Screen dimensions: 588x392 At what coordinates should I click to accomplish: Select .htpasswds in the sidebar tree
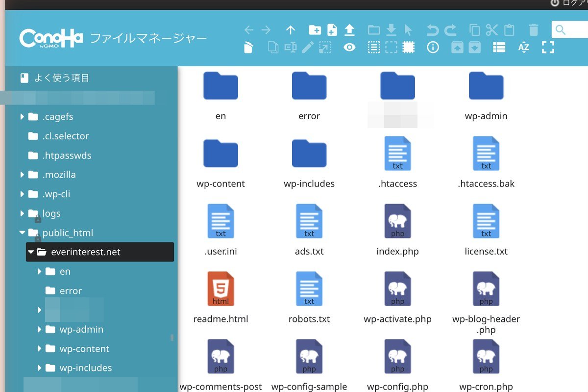click(x=60, y=156)
